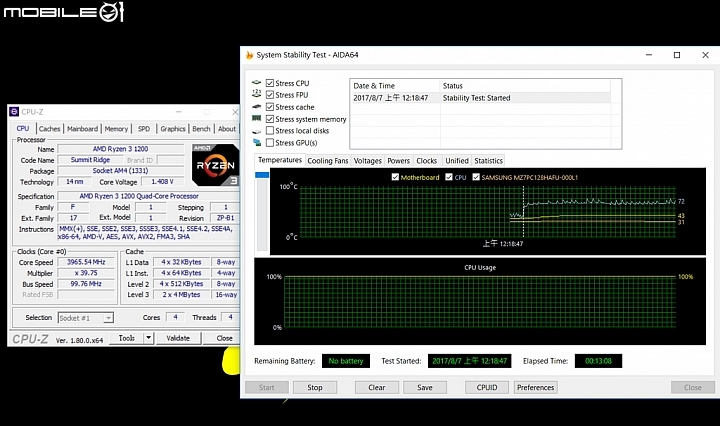Click the Core Voltage 1.408 V field
Image resolution: width=720 pixels, height=426 pixels.
click(x=163, y=182)
